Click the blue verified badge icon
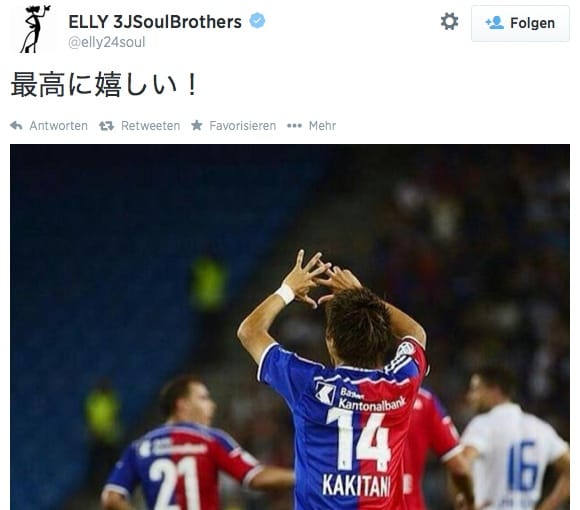Screen dimensions: 580x510 tap(257, 21)
